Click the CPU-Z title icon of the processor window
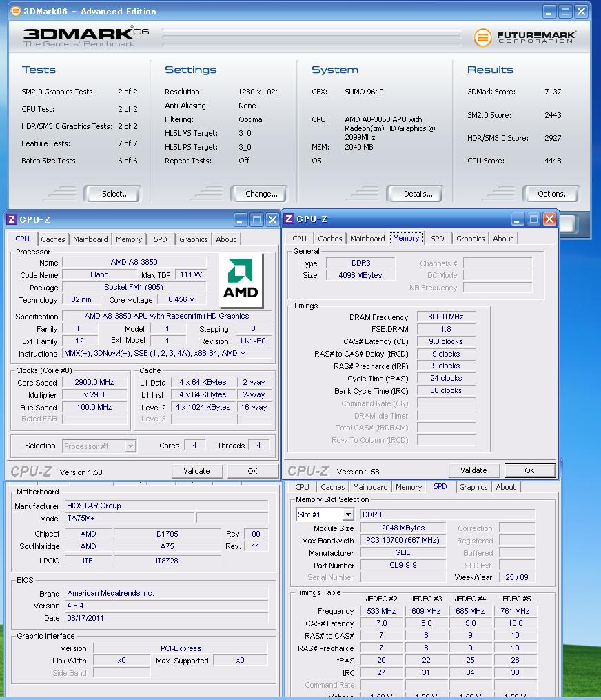This screenshot has height=700, width=601. point(11,219)
